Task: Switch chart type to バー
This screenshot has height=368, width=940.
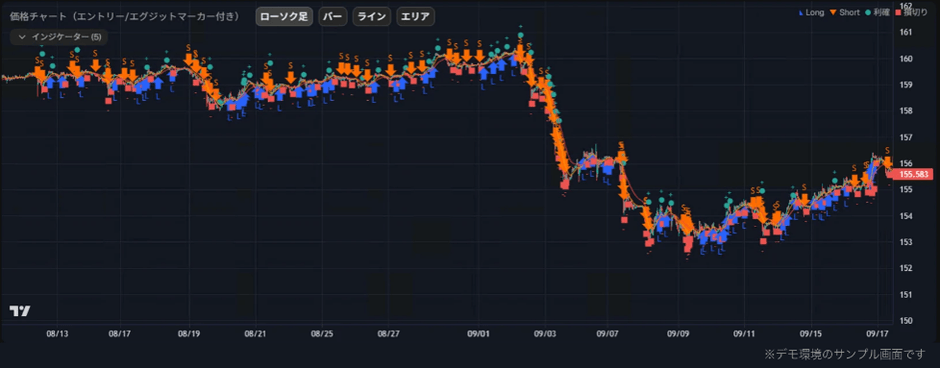Action: pos(333,16)
